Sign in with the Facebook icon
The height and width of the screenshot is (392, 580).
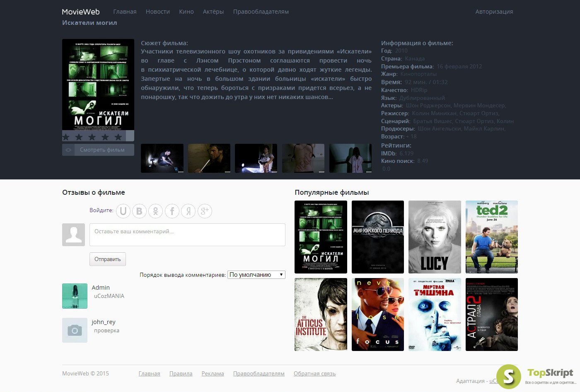point(172,211)
